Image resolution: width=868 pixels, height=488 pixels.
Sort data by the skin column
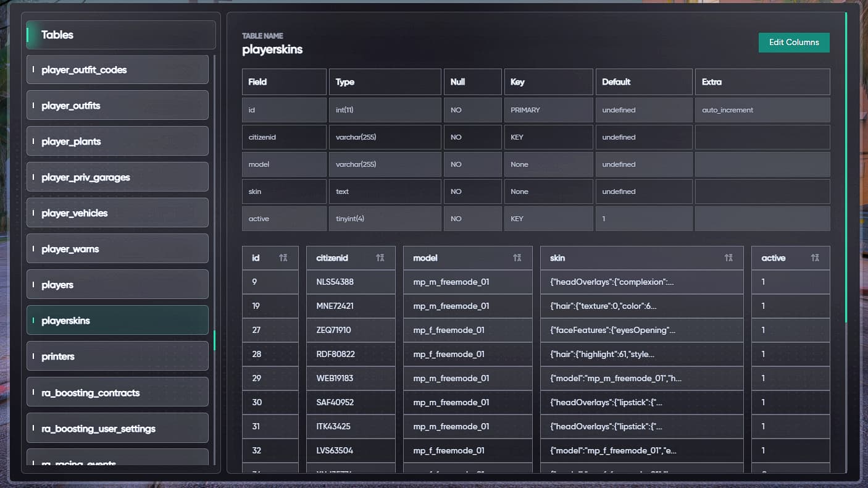729,258
